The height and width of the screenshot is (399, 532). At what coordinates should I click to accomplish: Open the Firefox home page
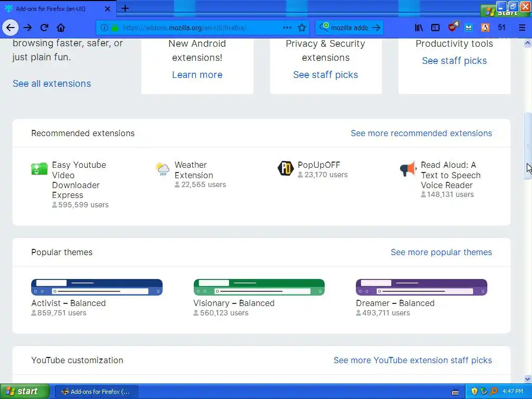(x=61, y=28)
